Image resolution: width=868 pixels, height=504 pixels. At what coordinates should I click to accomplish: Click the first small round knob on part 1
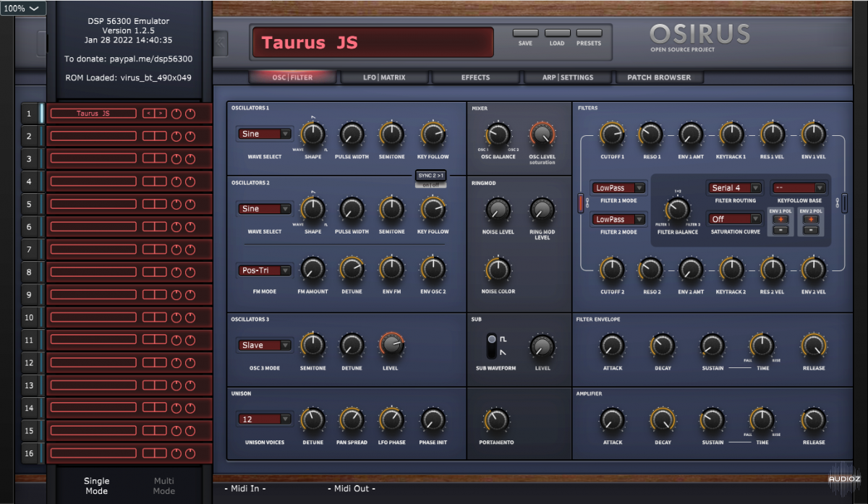[x=176, y=114]
